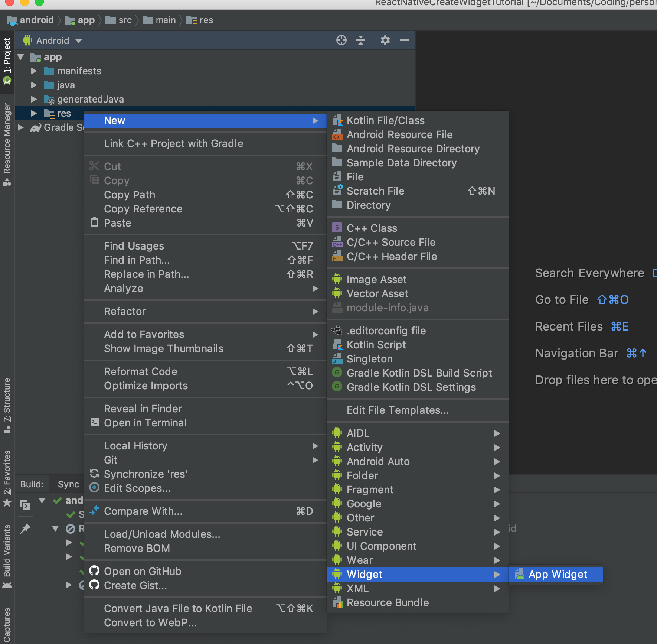657x644 pixels.
Task: Click the C++ Class icon
Action: [x=337, y=228]
